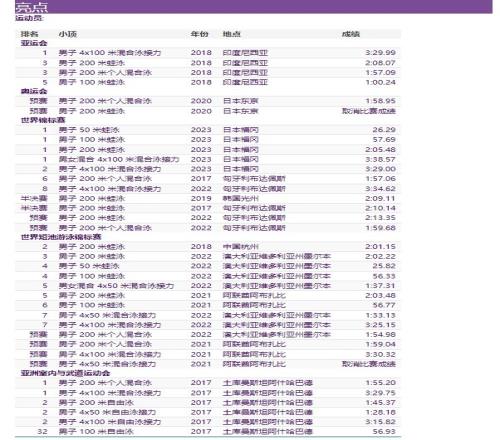Select the 年份 column header
The height and width of the screenshot is (440, 500).
pos(199,34)
